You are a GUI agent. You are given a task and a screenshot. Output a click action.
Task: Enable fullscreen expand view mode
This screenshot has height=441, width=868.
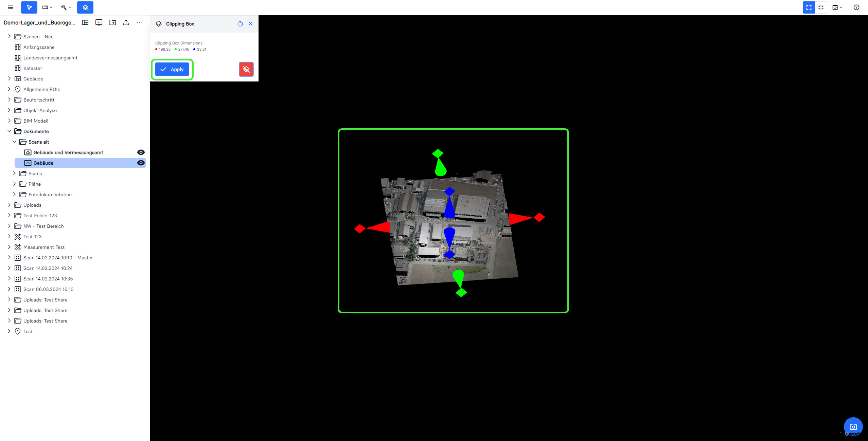(809, 7)
